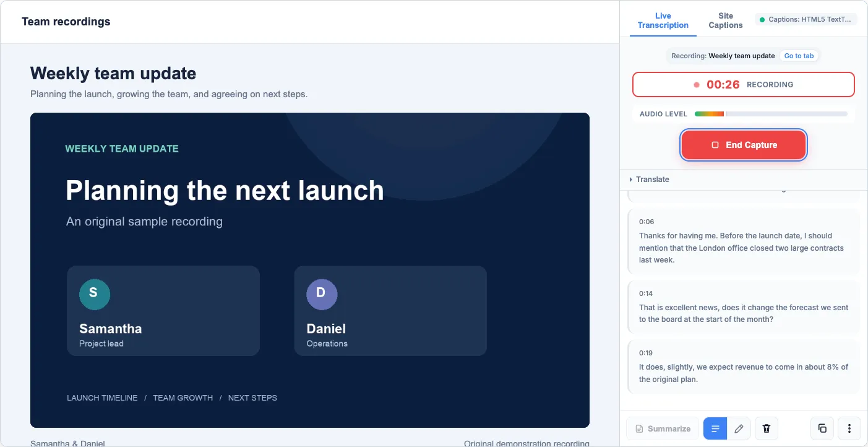The width and height of the screenshot is (868, 447).
Task: Follow the Go to tab link
Action: 799,56
